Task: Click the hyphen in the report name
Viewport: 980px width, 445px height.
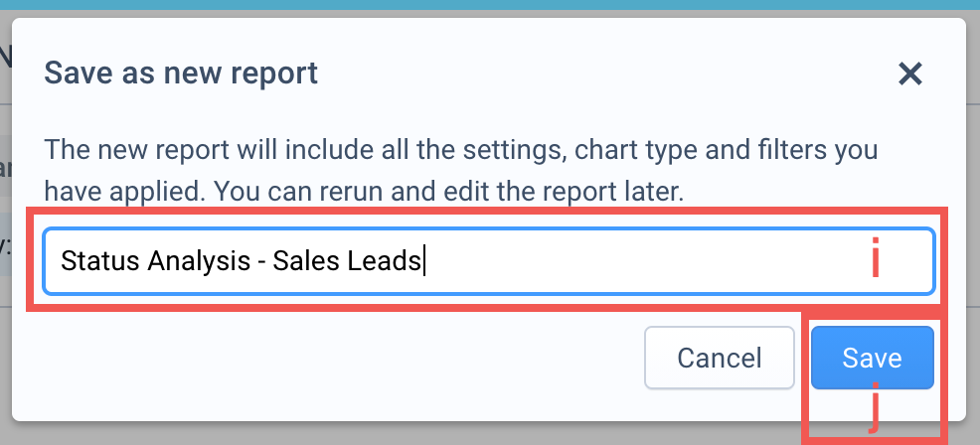Action: [x=258, y=261]
